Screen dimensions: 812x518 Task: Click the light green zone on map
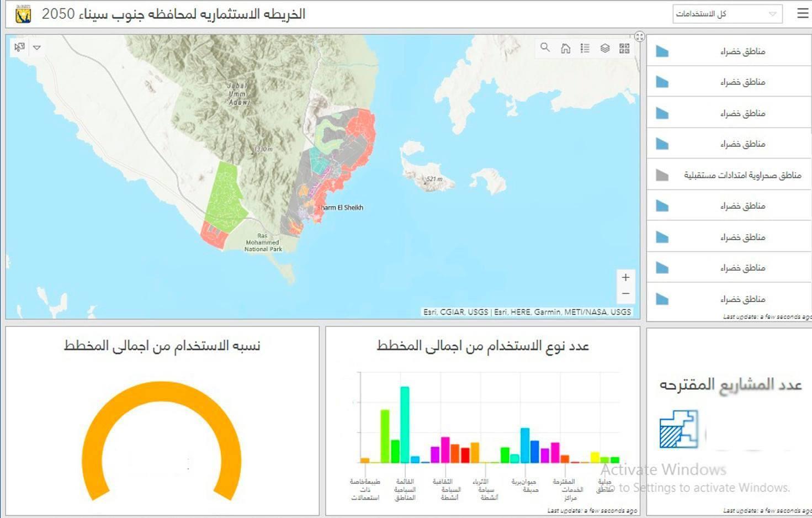(x=224, y=196)
